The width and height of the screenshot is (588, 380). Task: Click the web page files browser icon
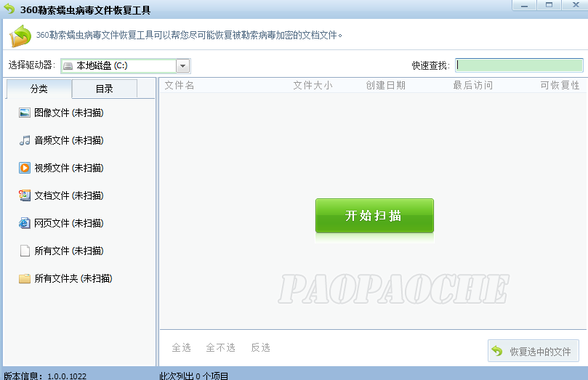click(x=25, y=223)
